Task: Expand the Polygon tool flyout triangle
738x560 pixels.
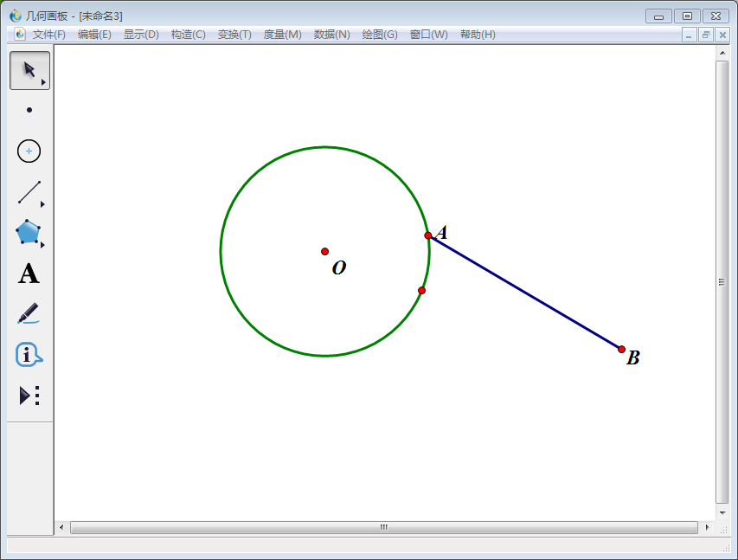Action: pos(42,245)
